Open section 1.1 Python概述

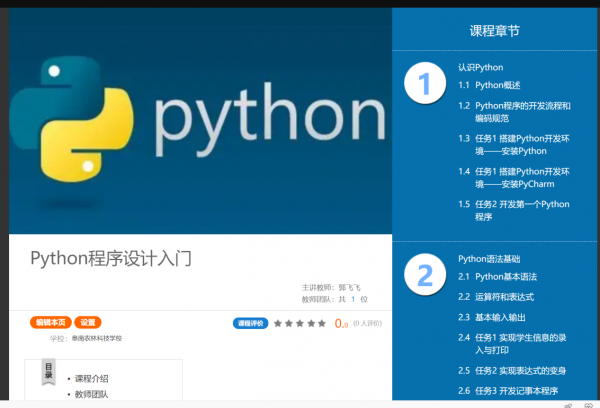(489, 85)
